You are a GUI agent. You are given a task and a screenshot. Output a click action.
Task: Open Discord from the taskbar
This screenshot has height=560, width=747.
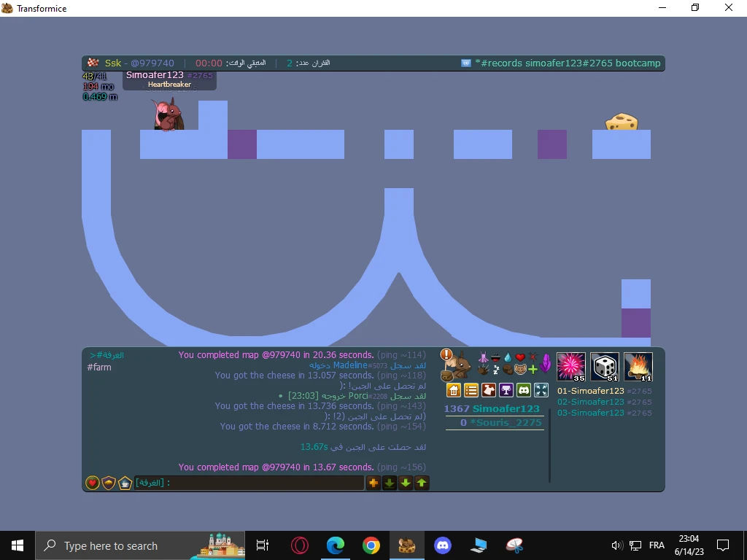(x=443, y=545)
